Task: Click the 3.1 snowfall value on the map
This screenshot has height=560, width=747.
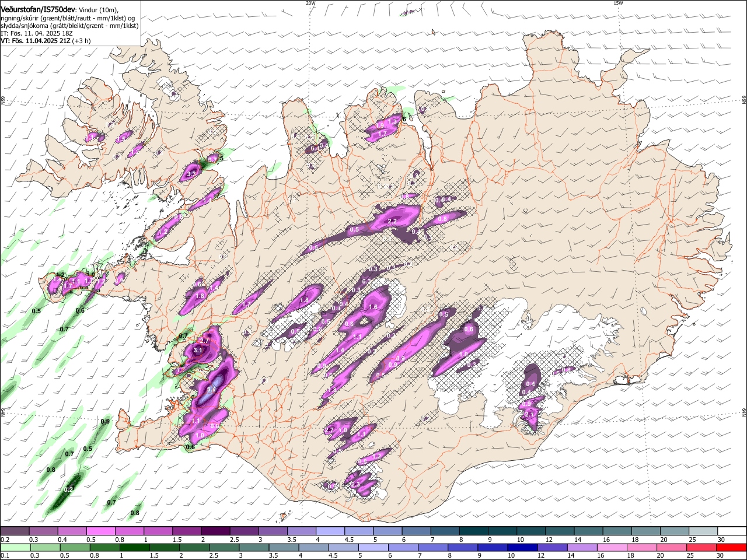Action: 197,351
